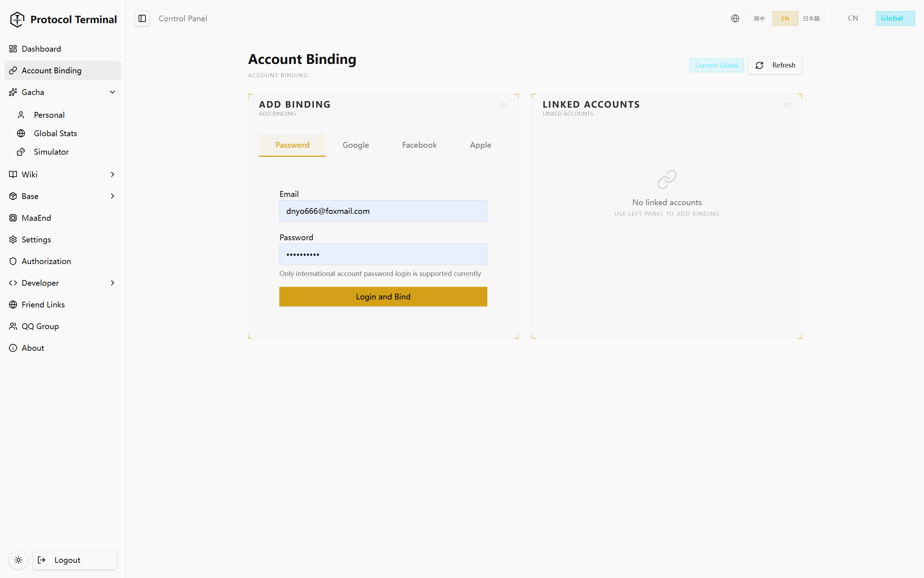924x578 pixels.
Task: Collapse the Gacha menu chevron
Action: 113,92
